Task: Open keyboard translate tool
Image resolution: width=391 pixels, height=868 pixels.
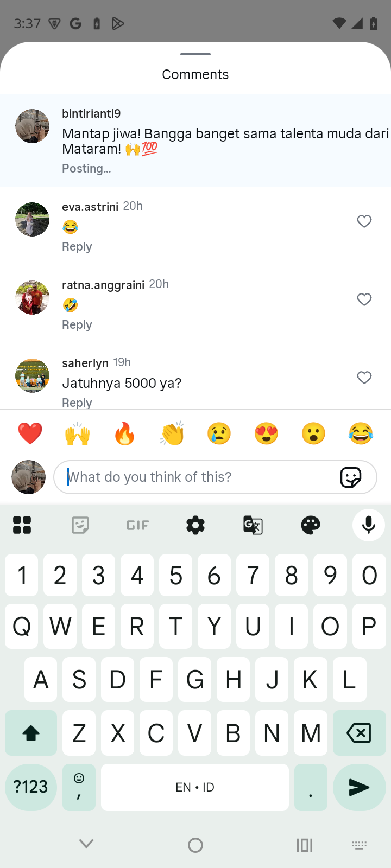Action: point(253,525)
